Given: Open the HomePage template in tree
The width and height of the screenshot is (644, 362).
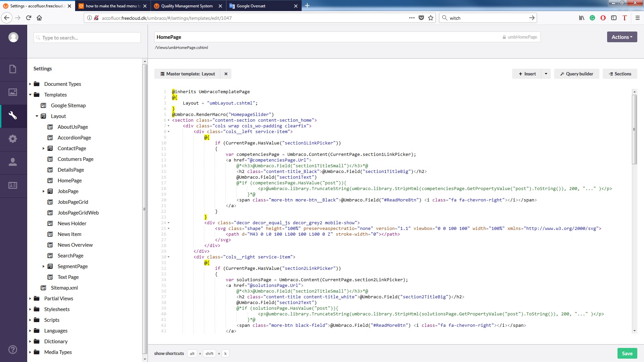Looking at the screenshot, I should click(x=69, y=180).
